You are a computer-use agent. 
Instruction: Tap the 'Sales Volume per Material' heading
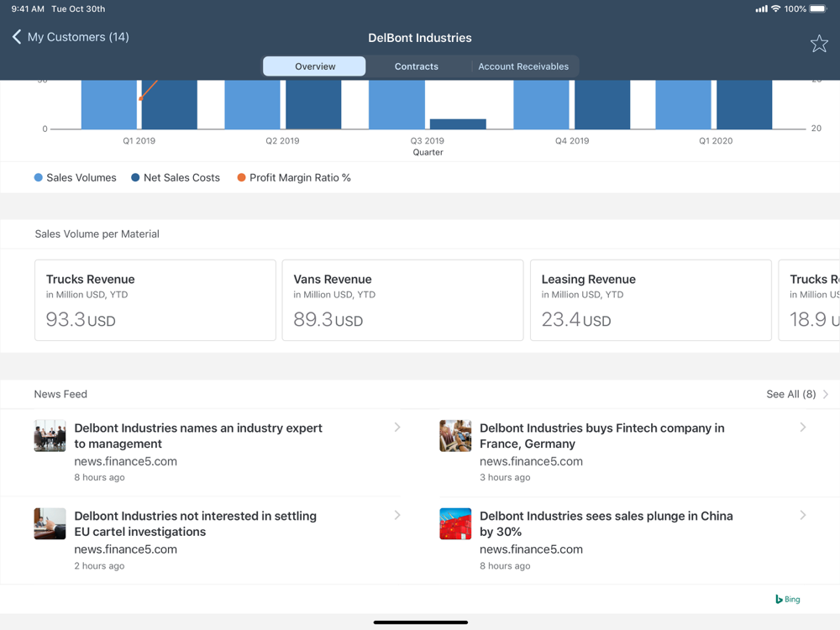(x=97, y=234)
